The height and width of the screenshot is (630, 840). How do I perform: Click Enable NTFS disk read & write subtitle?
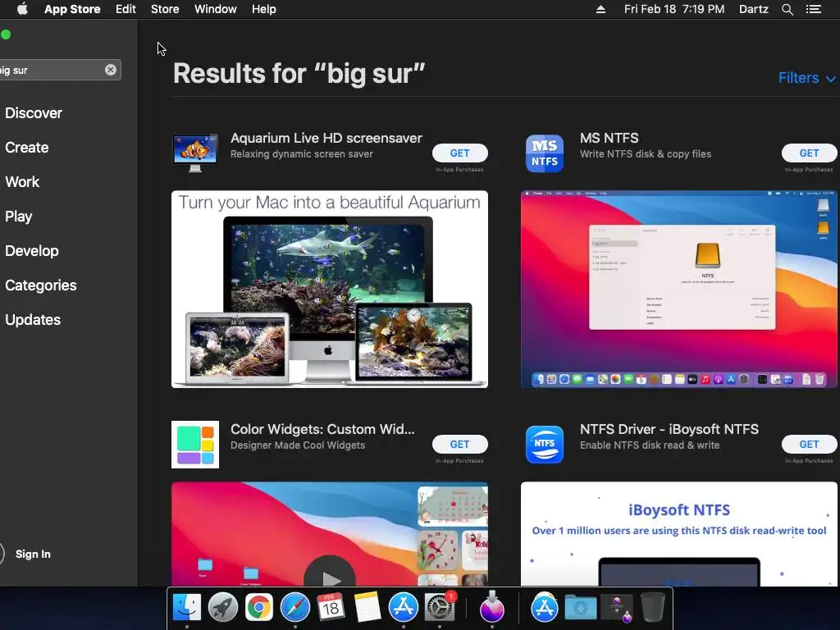(x=650, y=445)
